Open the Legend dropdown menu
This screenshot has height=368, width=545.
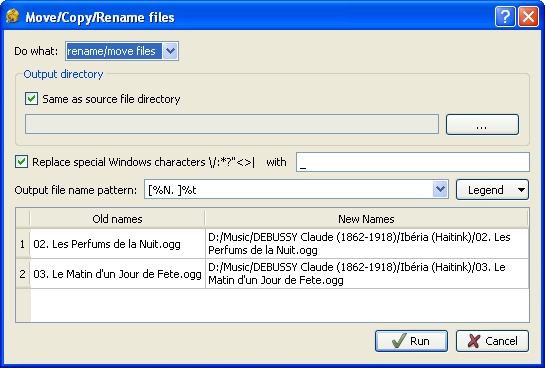click(x=492, y=190)
